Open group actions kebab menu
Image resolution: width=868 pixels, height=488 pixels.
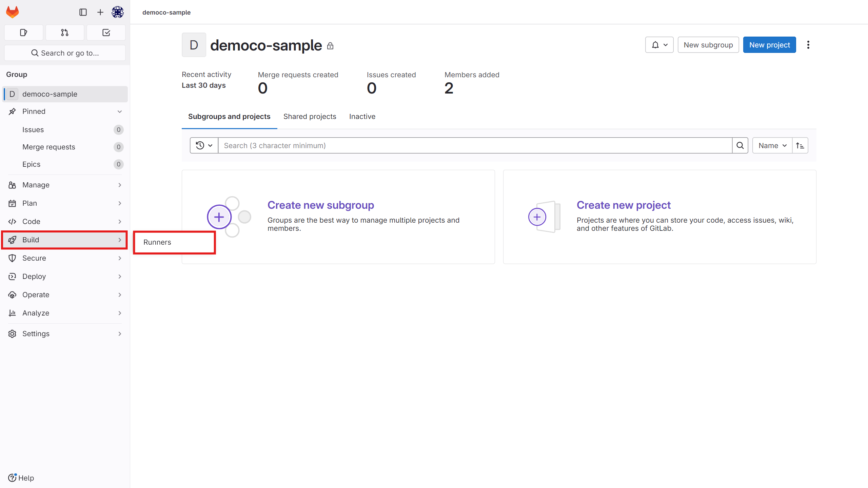[808, 45]
